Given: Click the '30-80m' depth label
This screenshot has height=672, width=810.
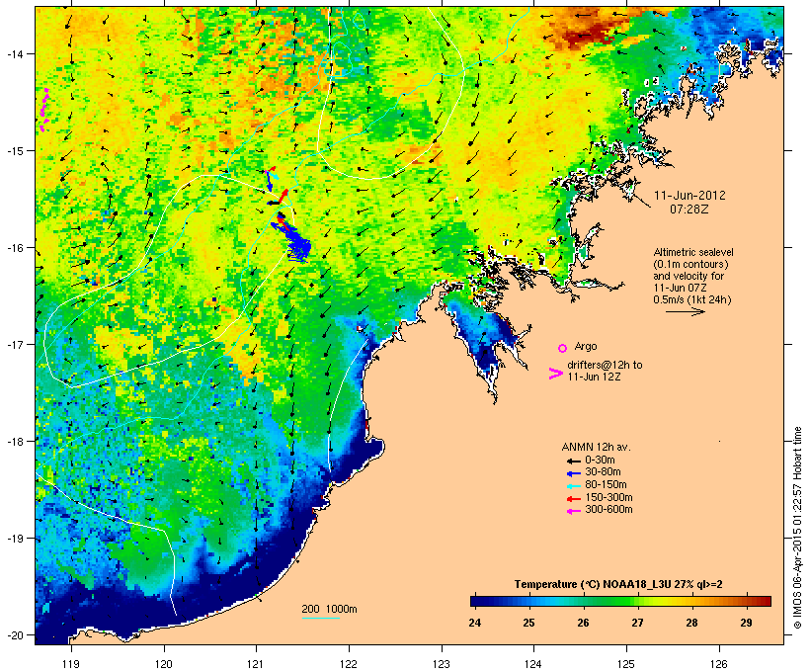Looking at the screenshot, I should point(603,472).
